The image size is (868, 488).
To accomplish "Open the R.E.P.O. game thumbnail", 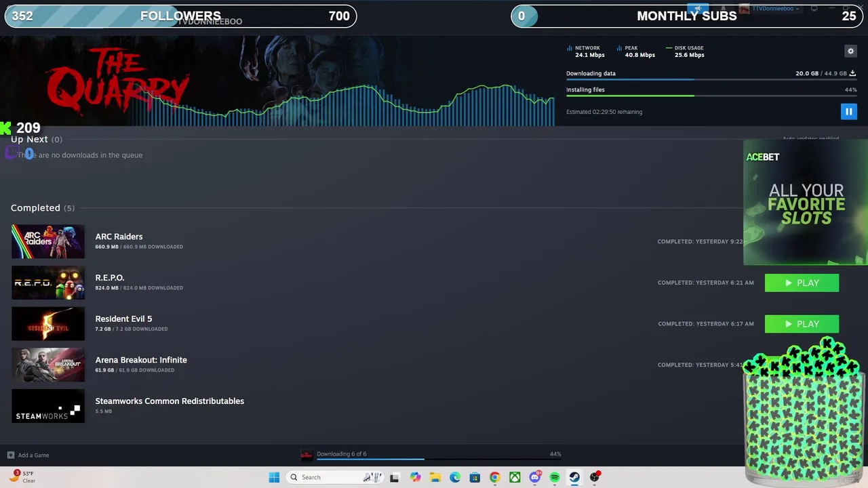I will 48,283.
